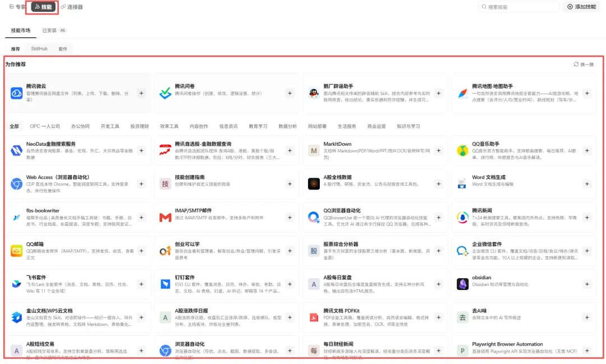Add the A股涨跌停日报 skill with plus

(290, 317)
